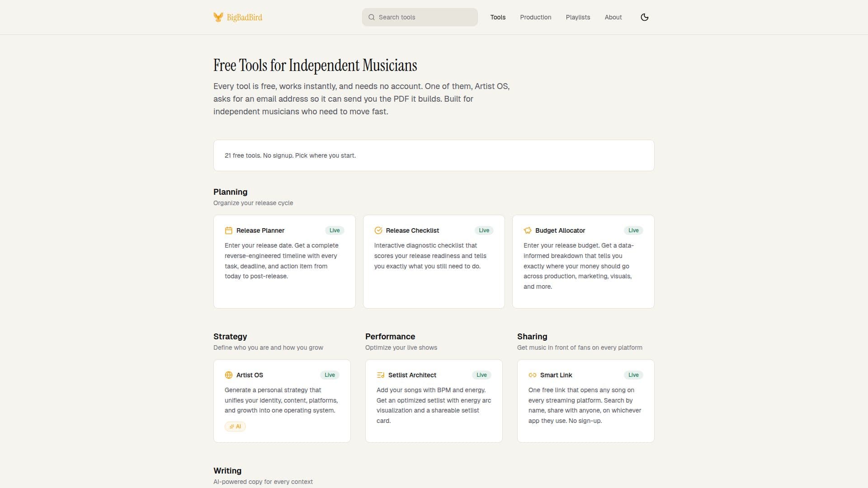
Task: Click the Release Planner calendar icon
Action: pos(229,230)
